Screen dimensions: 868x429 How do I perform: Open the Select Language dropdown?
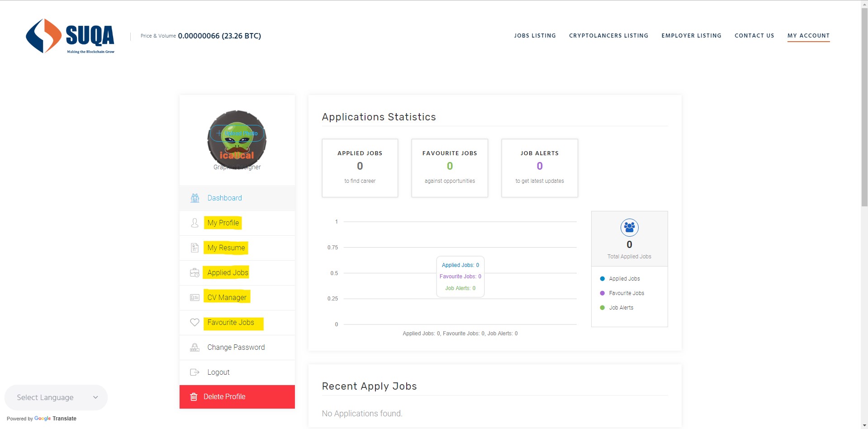[x=56, y=397]
